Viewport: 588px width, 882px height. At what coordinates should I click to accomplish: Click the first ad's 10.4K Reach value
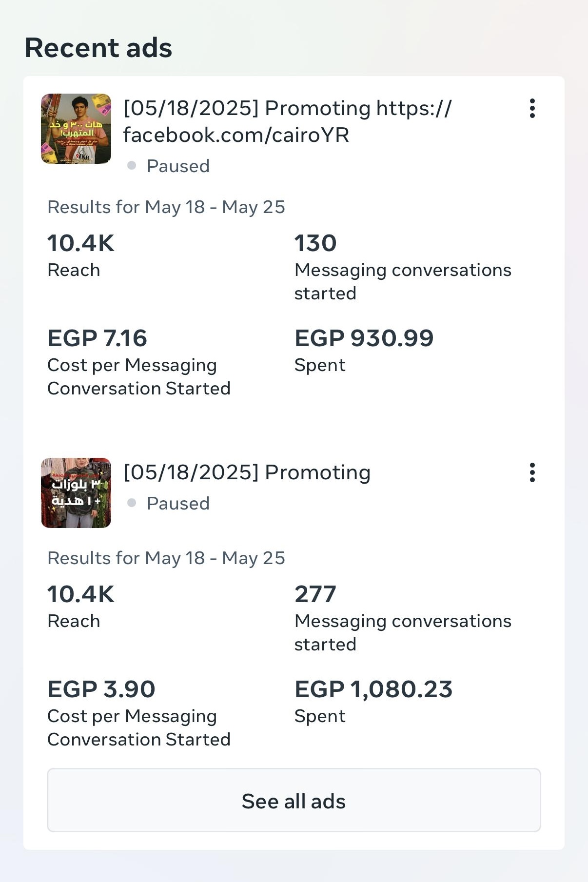81,243
